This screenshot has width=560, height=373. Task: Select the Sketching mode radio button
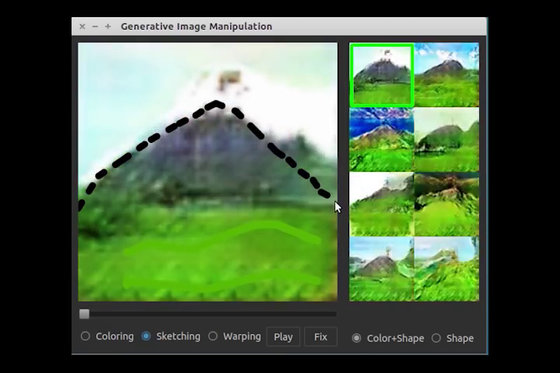tap(146, 336)
